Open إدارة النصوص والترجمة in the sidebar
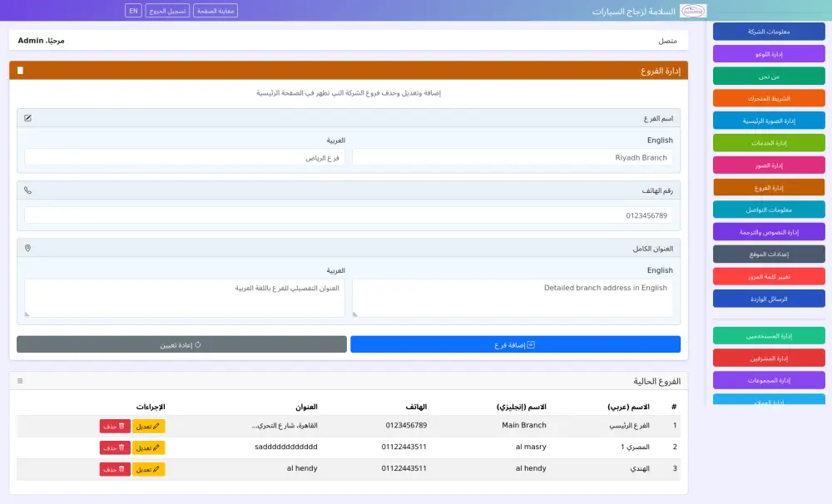 coord(769,232)
